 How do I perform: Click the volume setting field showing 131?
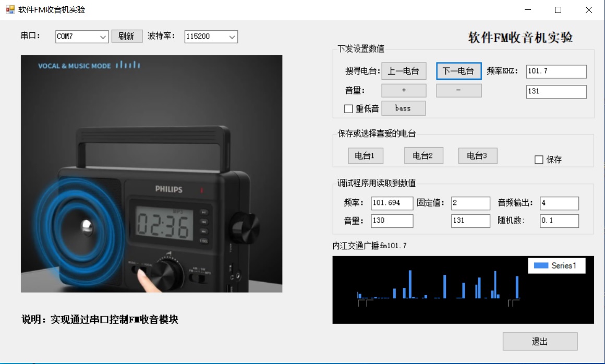556,91
